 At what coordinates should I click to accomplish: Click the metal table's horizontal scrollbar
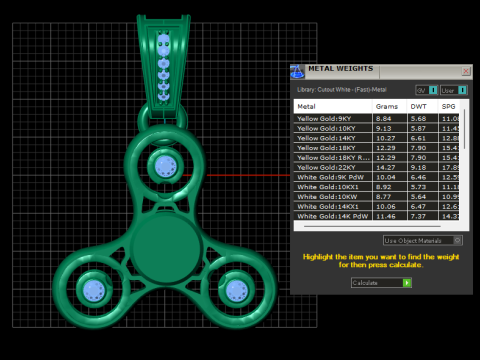(372, 226)
